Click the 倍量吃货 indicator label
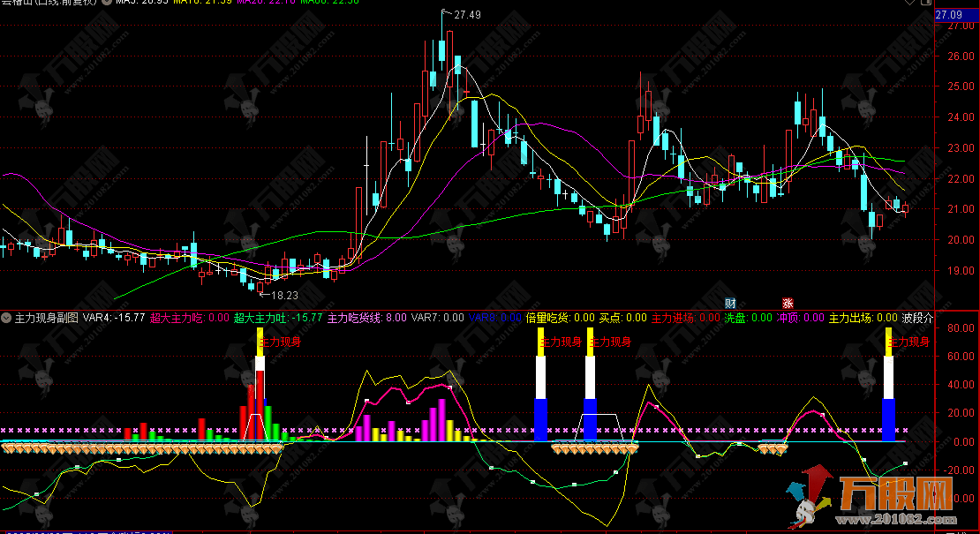 547,318
